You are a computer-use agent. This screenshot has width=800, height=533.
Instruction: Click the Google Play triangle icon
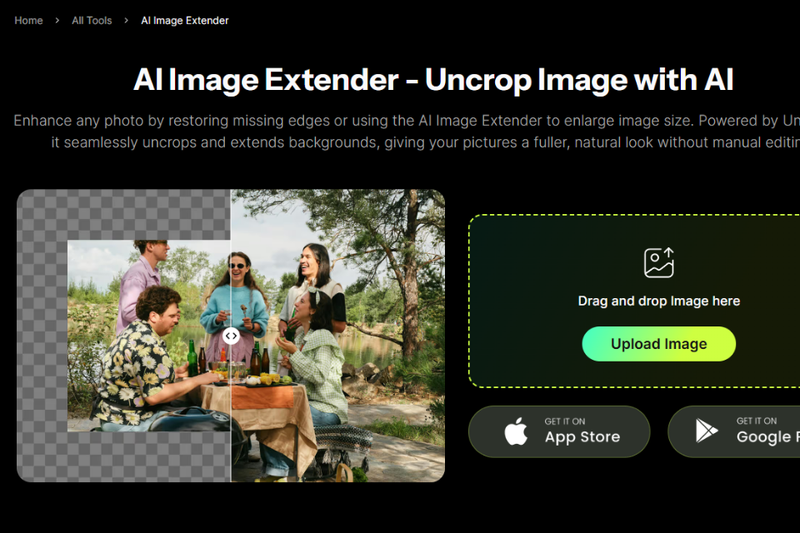pos(706,430)
